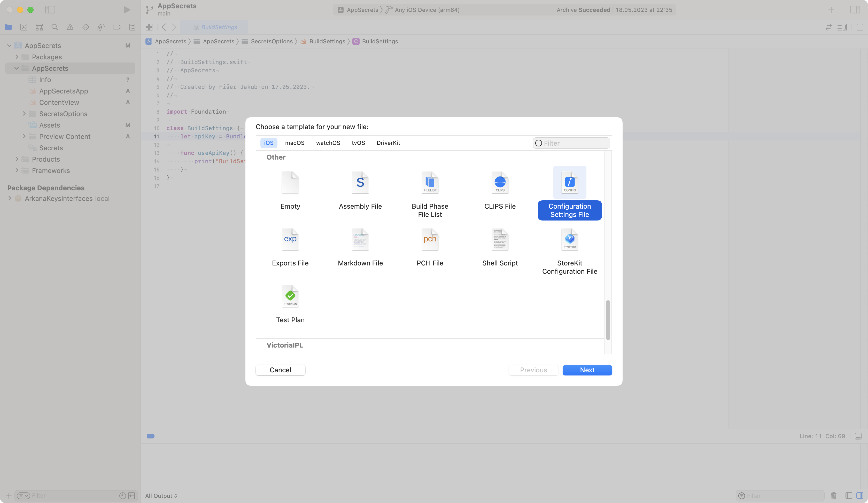Select the Test Plan template
The image size is (868, 503).
[290, 304]
